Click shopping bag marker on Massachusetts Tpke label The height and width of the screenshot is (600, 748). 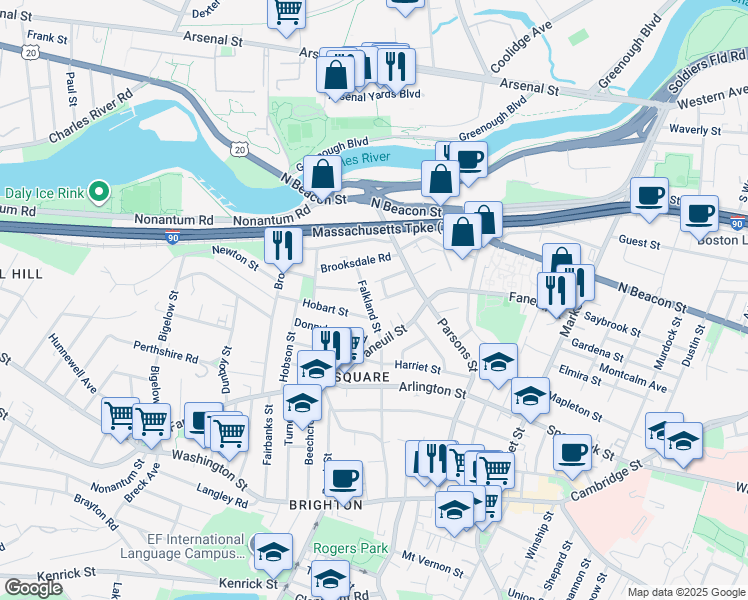[x=462, y=234]
